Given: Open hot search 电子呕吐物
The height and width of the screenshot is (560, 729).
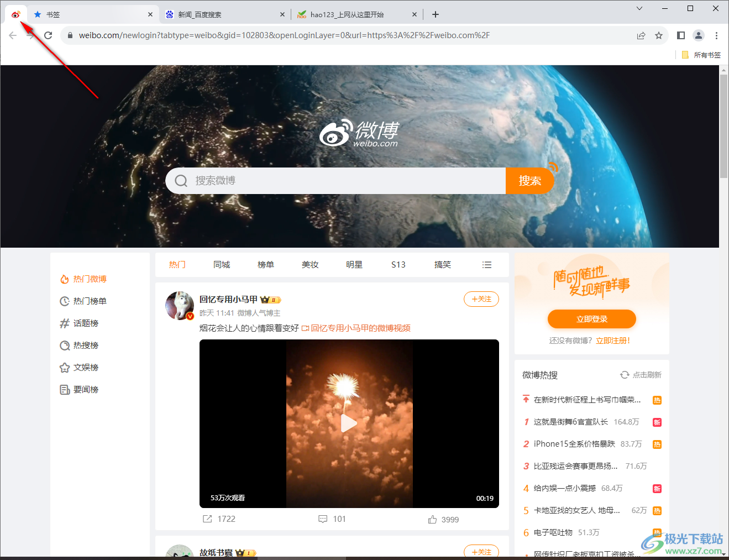Looking at the screenshot, I should (x=553, y=532).
